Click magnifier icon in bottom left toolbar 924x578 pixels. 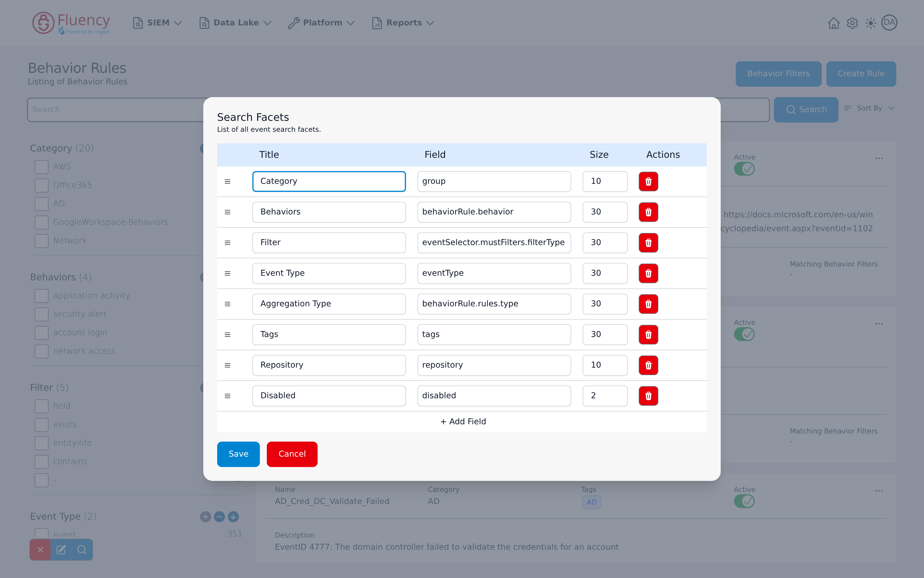[82, 550]
